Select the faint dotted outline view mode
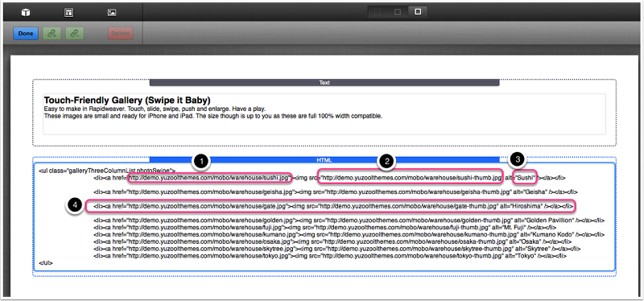 (377, 12)
